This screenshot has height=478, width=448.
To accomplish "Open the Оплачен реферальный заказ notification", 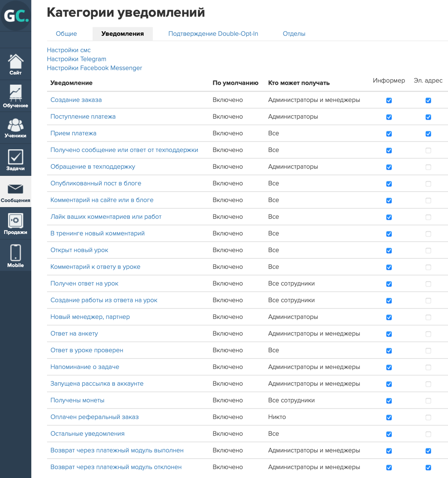I will [94, 417].
